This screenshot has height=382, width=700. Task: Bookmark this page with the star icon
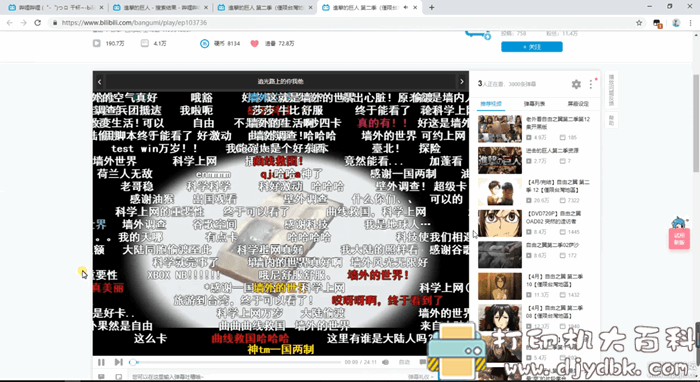639,23
